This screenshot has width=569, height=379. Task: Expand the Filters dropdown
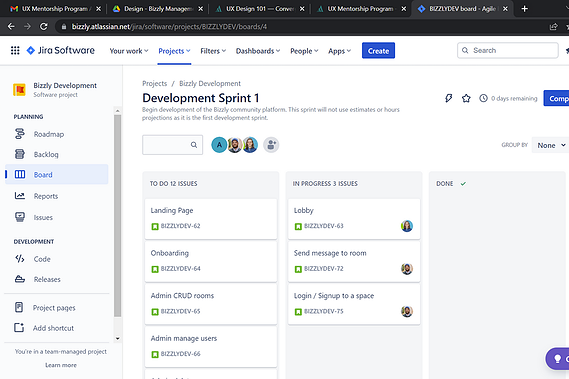(x=213, y=51)
